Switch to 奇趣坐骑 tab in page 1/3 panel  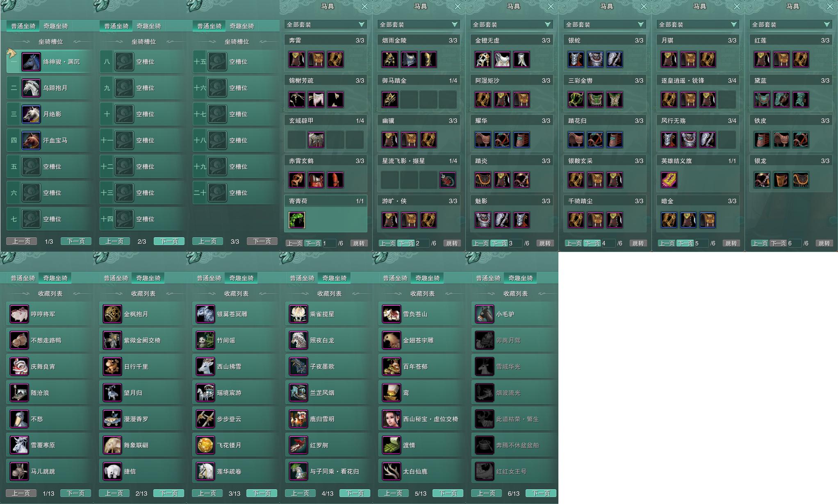[x=56, y=26]
